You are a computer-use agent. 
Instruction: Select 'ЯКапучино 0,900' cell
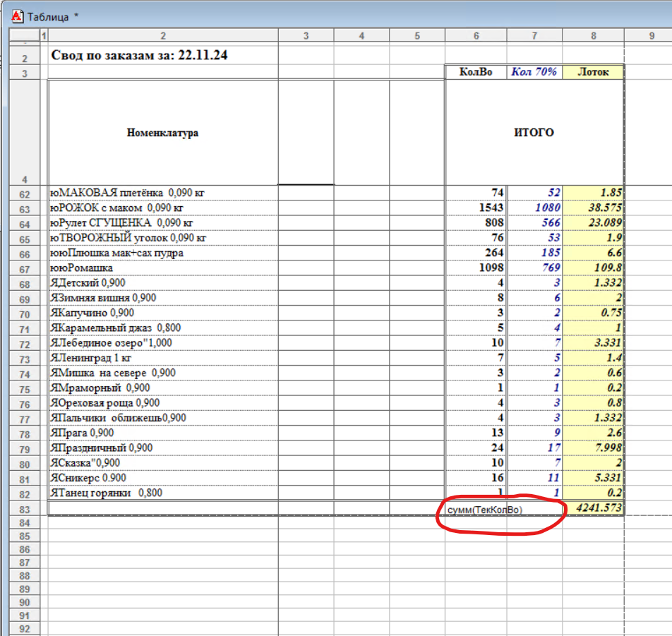click(163, 313)
